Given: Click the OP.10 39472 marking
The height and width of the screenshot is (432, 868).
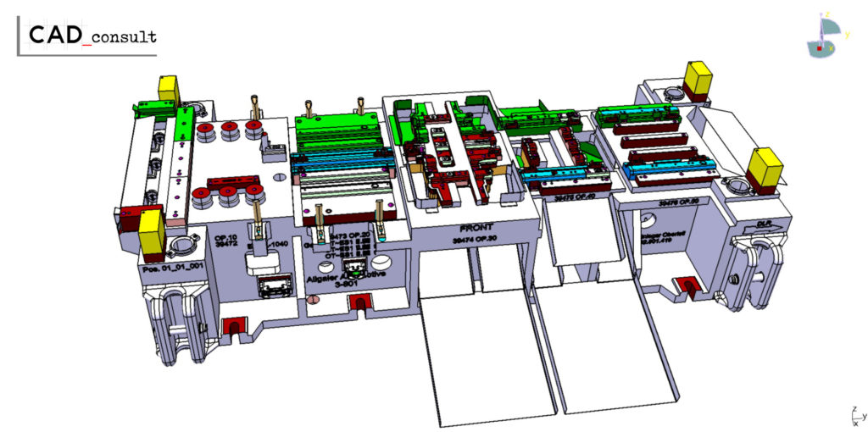Looking at the screenshot, I should 224,240.
